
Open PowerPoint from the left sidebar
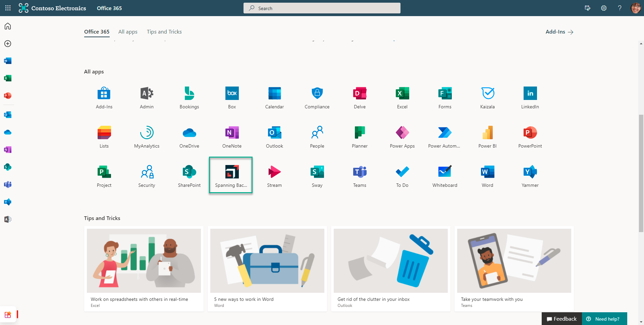point(8,96)
